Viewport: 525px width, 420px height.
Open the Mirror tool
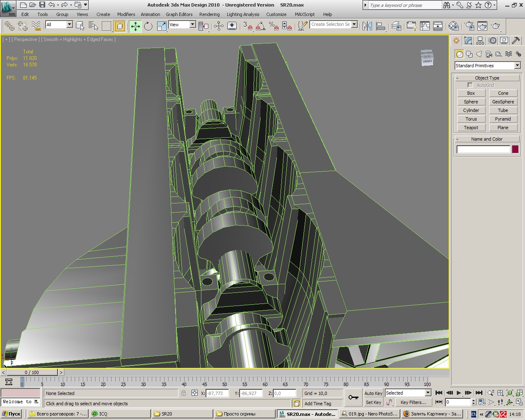coord(367,26)
